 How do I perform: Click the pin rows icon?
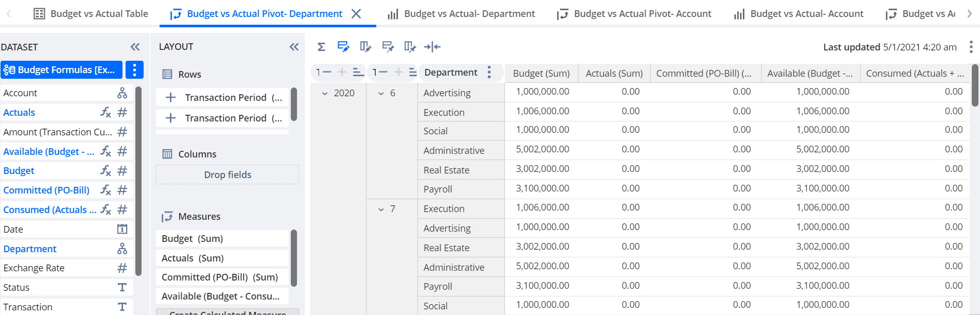click(x=388, y=47)
